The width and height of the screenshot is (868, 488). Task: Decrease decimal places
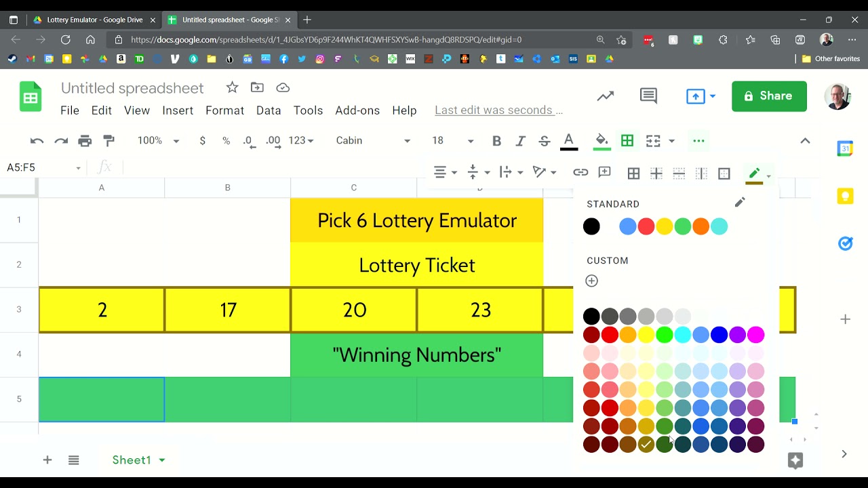point(248,141)
